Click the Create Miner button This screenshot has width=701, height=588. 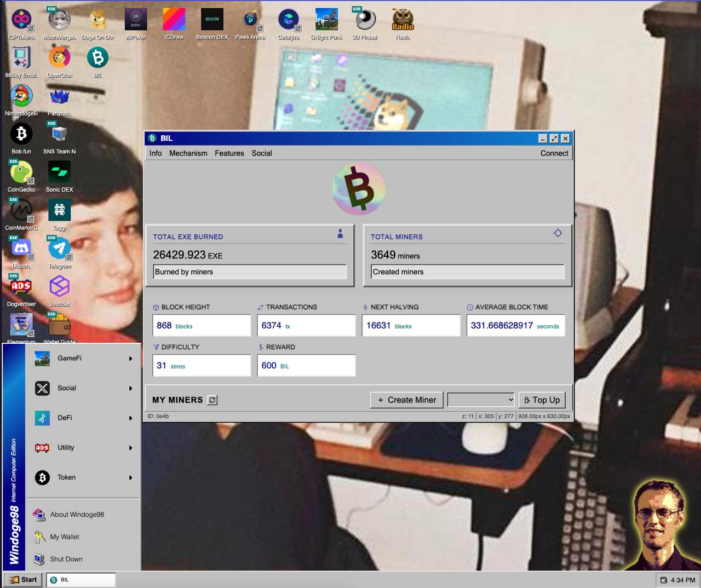tap(407, 400)
